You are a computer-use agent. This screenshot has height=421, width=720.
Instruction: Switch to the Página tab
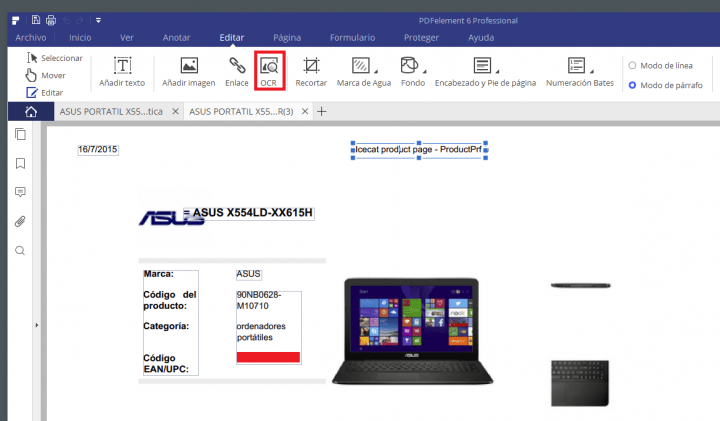pyautogui.click(x=287, y=38)
